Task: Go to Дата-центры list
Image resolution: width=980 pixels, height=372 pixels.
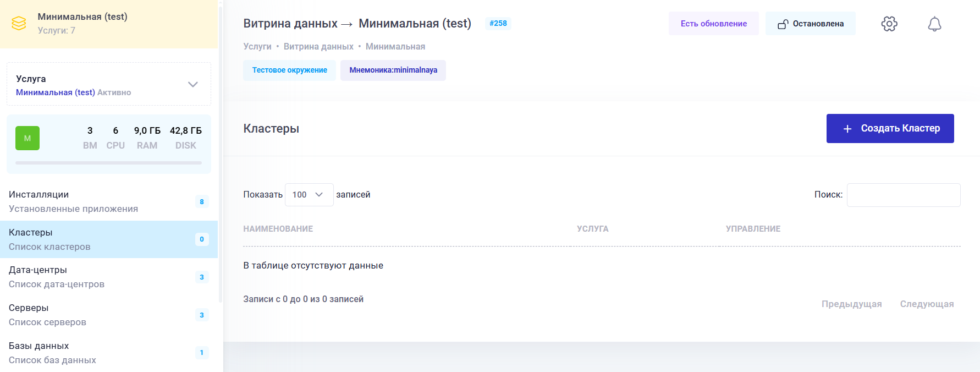Action: click(x=57, y=277)
